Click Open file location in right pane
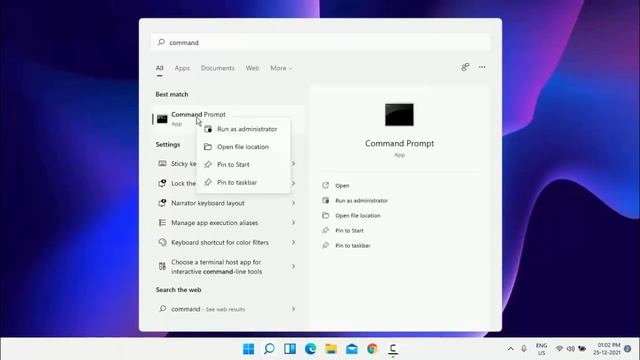The image size is (640, 360). tap(358, 216)
